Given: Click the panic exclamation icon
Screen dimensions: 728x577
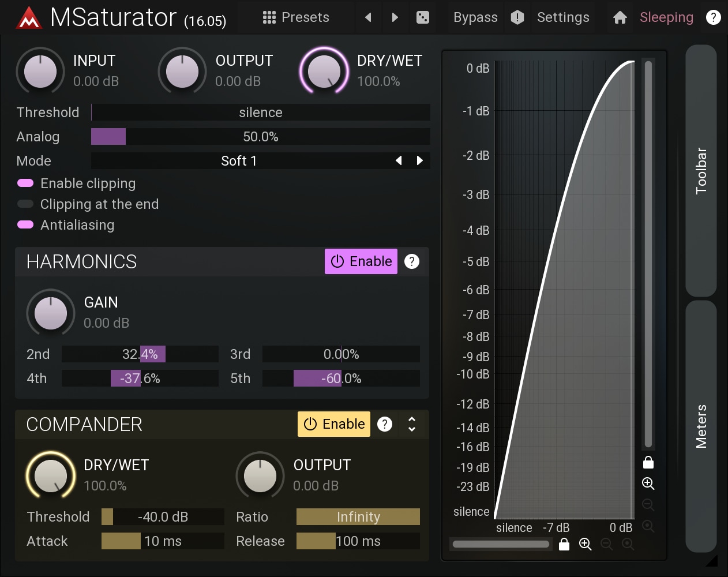Looking at the screenshot, I should pyautogui.click(x=517, y=17).
